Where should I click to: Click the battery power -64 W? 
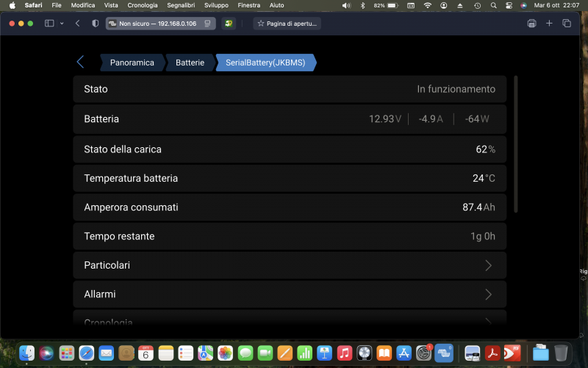(x=477, y=119)
